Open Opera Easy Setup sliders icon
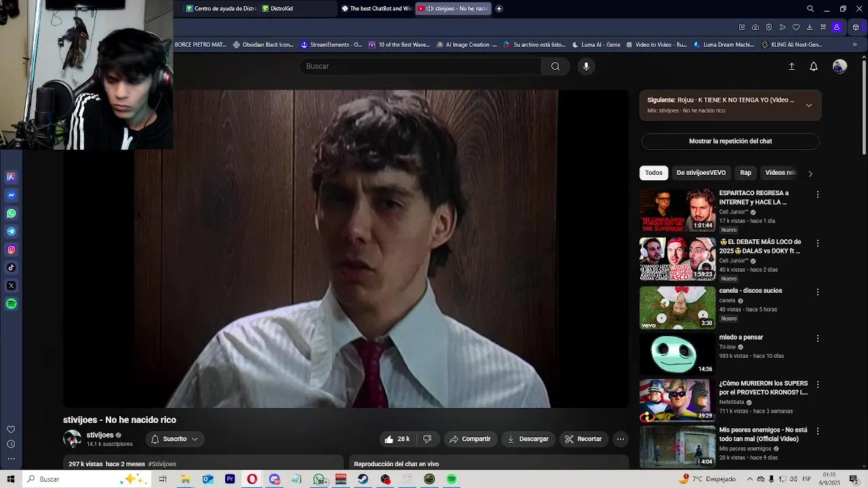Image resolution: width=868 pixels, height=488 pixels. point(823,27)
